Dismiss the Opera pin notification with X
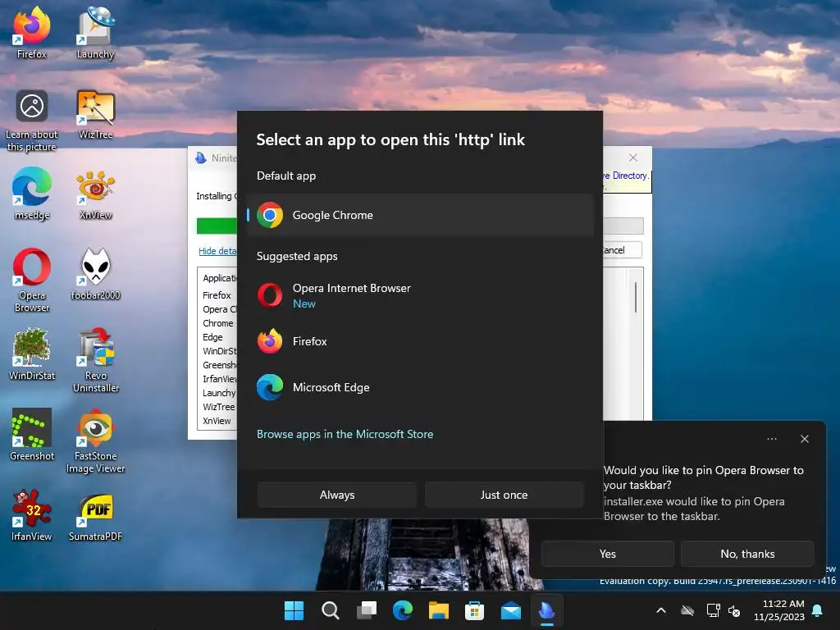 click(804, 439)
